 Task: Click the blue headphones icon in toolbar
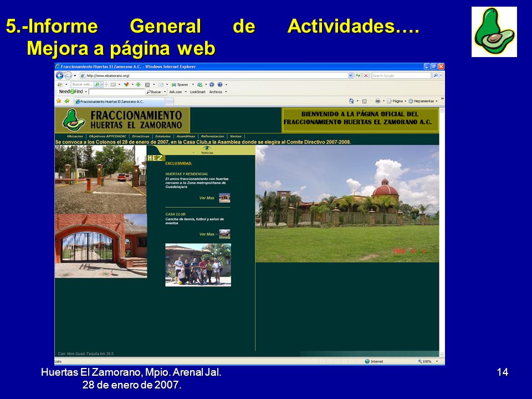(x=212, y=84)
